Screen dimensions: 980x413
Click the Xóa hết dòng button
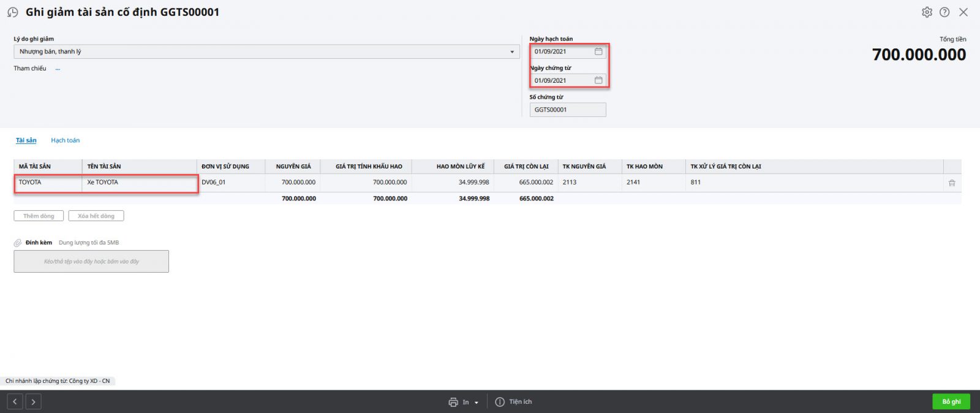[x=96, y=216]
